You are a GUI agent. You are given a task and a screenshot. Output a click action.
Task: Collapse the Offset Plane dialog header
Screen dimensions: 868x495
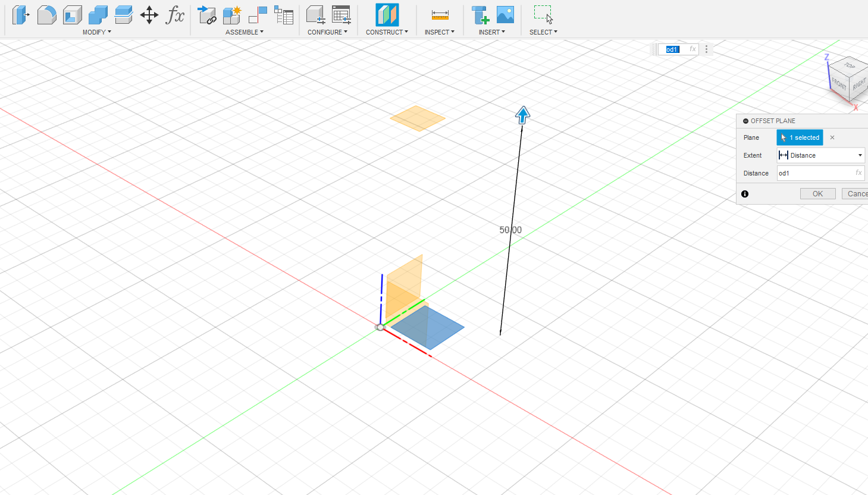coord(745,121)
